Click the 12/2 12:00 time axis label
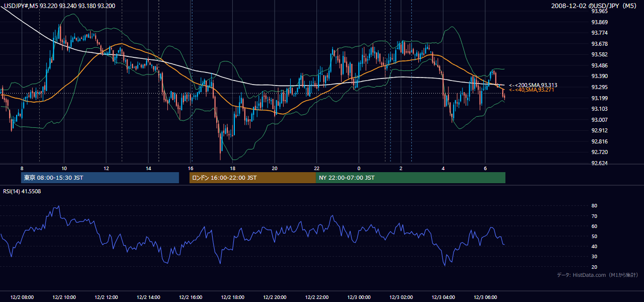The image size is (644, 302). [106, 297]
